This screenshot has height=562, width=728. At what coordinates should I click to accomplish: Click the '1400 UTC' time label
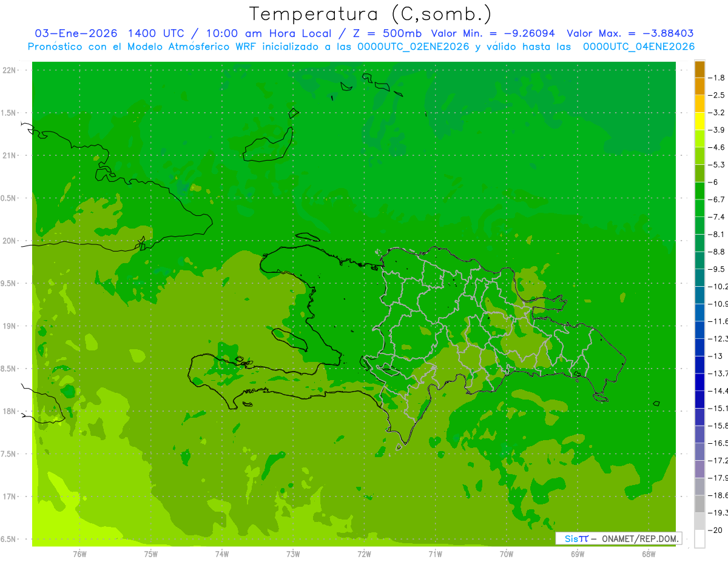(157, 34)
